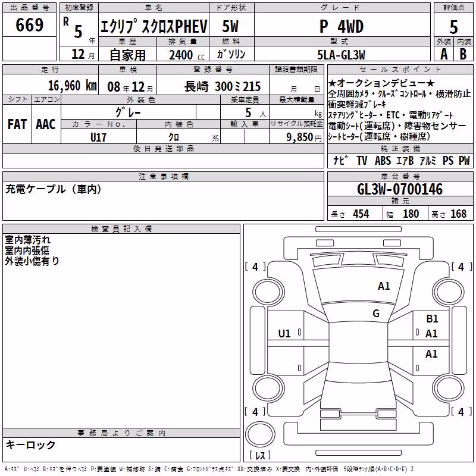
Task: Click the width value 180
Action: coord(411,214)
